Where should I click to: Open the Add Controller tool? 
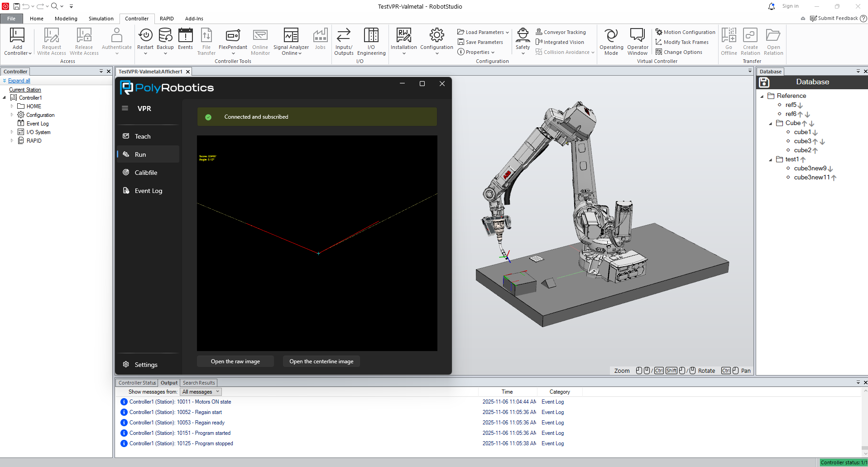tap(18, 41)
